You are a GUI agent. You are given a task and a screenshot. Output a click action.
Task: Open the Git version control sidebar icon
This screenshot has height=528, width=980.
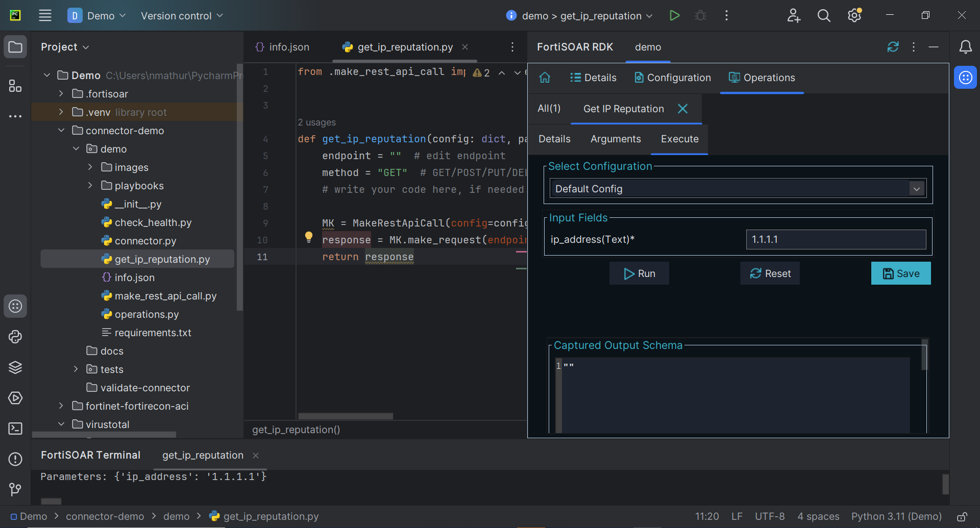[15, 490]
